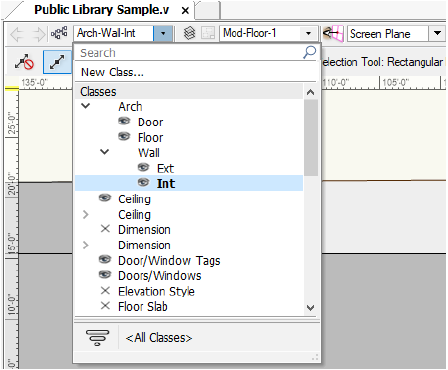
Task: Click the class list scrollbar thumb
Action: click(x=311, y=137)
